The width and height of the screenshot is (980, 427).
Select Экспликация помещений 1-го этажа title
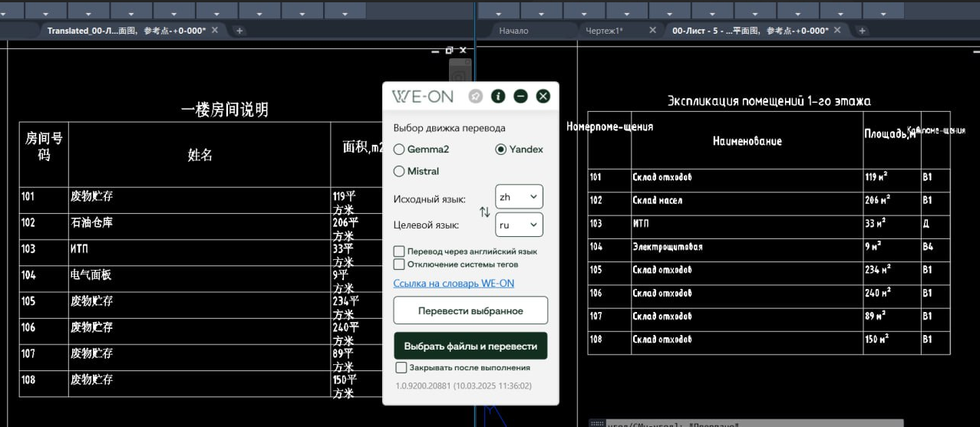(770, 101)
